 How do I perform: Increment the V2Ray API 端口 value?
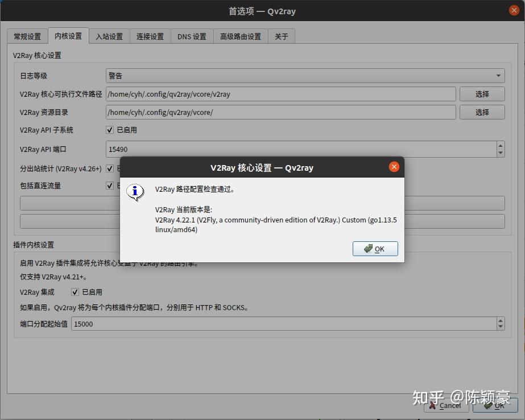pos(499,146)
